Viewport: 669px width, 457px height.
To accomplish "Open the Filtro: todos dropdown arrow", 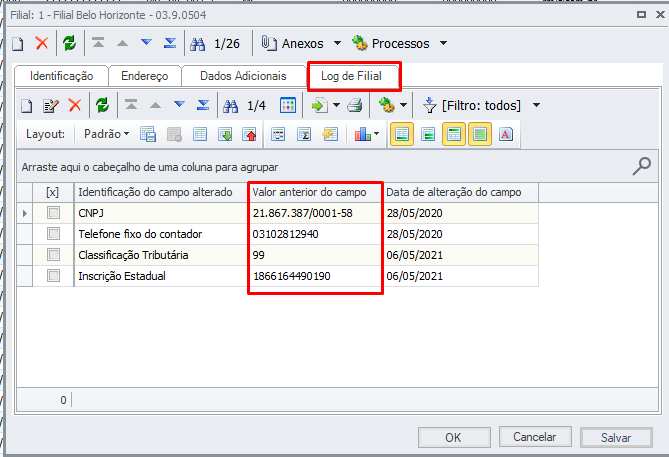I will coord(537,105).
